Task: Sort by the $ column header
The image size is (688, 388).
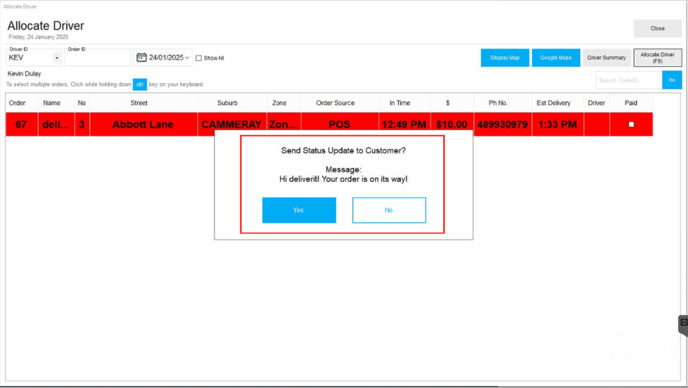Action: point(448,103)
